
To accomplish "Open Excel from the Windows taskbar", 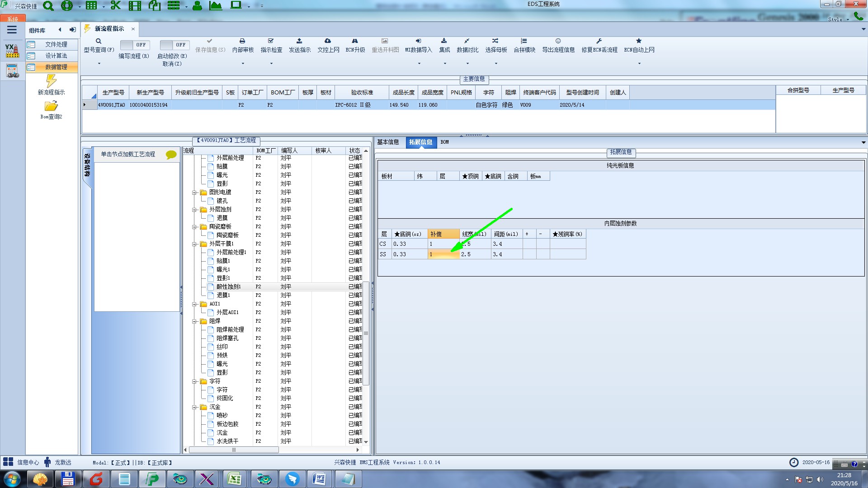I will pos(234,479).
